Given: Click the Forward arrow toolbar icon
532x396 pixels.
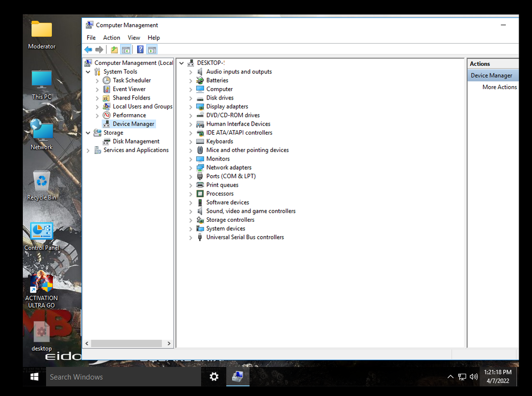Looking at the screenshot, I should click(x=99, y=50).
